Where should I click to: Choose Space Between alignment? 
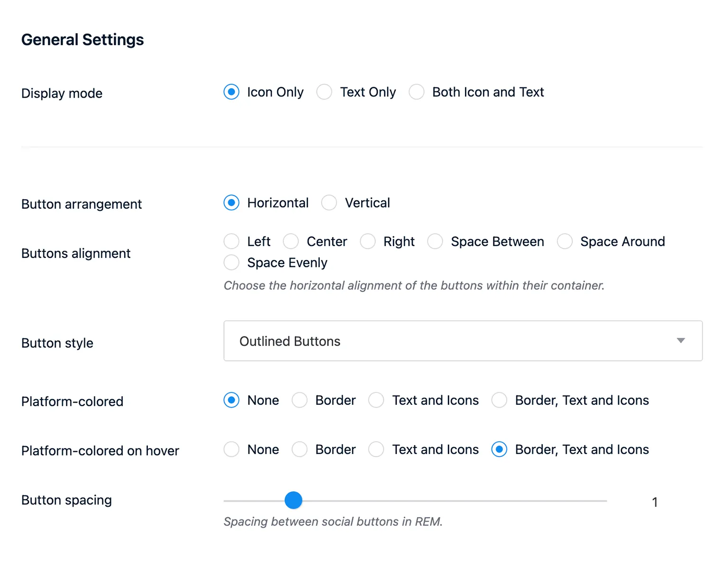435,241
